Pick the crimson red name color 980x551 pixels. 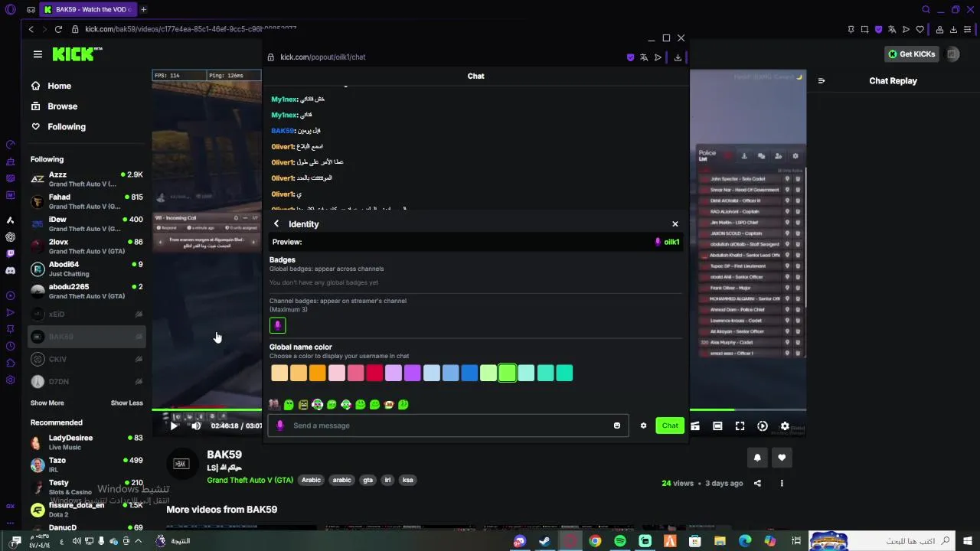(x=374, y=373)
